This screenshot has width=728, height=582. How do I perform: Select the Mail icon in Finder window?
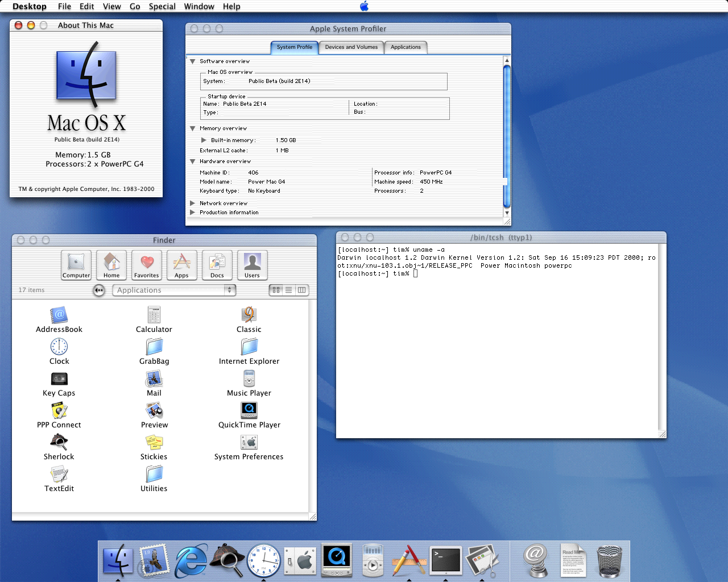[154, 379]
